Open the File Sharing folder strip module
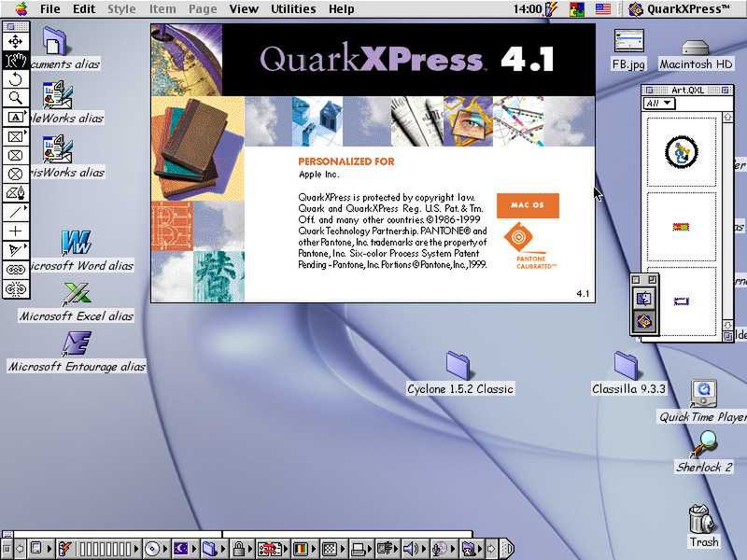 (x=213, y=549)
